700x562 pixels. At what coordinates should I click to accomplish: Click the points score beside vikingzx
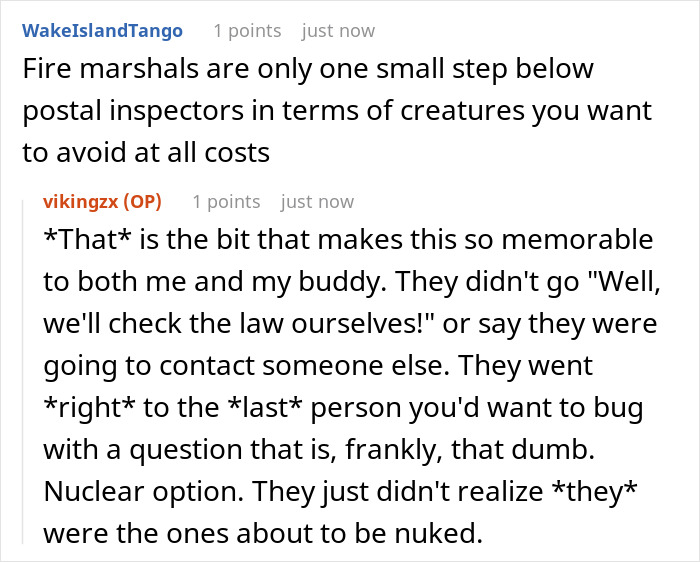226,202
